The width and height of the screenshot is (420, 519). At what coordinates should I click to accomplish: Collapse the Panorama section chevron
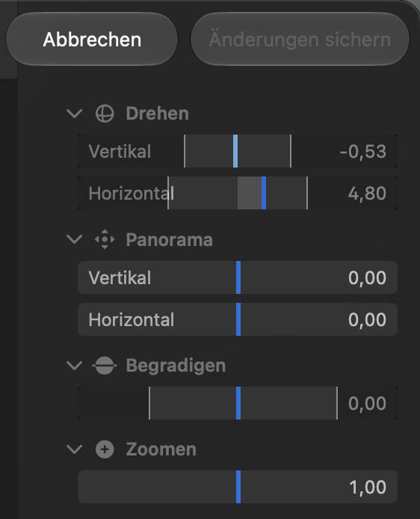tap(75, 239)
